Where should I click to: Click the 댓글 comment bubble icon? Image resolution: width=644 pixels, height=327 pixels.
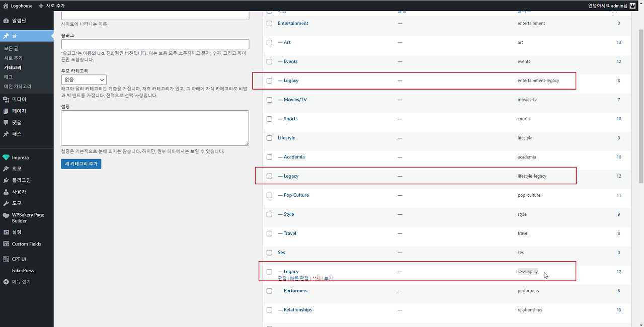6,123
